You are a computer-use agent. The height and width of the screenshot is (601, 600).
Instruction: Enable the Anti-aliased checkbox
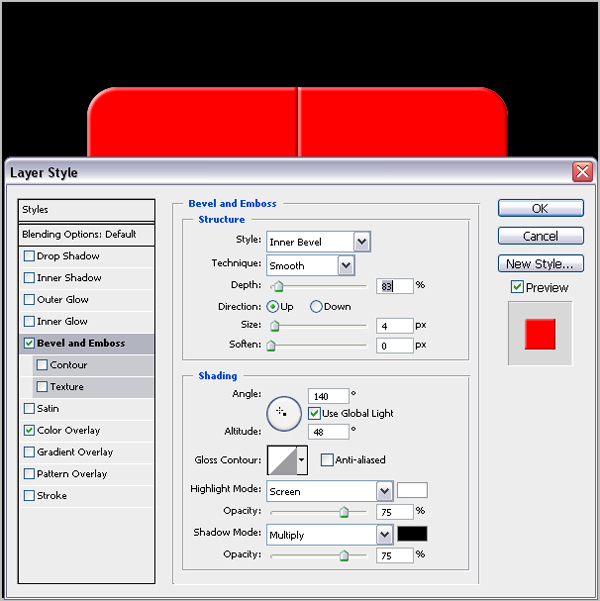[x=327, y=460]
